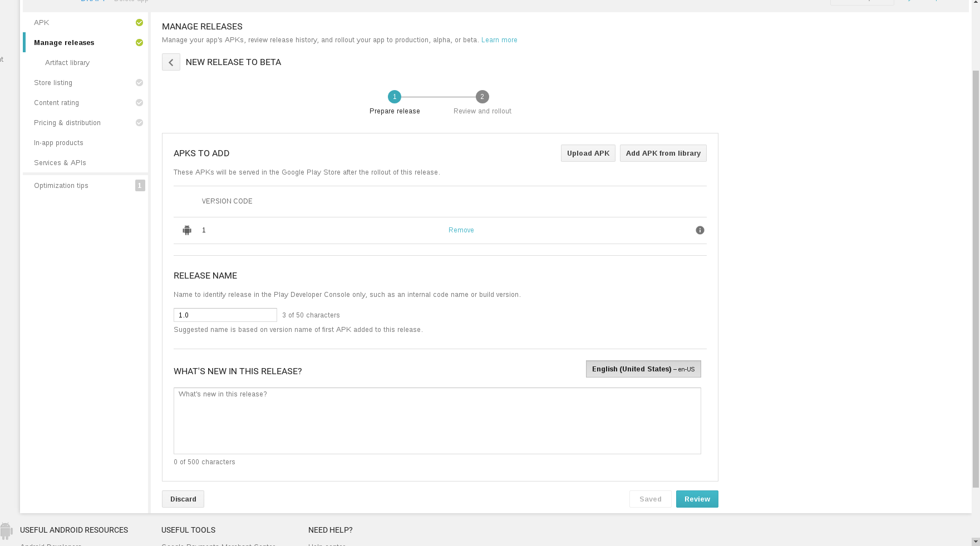Click the gray checkmark beside Content rating
This screenshot has height=546, width=980.
point(139,103)
